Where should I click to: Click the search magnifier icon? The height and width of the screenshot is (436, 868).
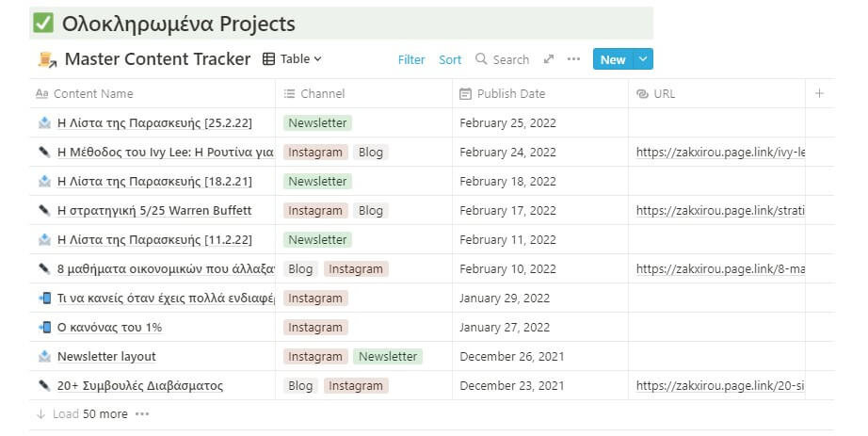pos(481,59)
